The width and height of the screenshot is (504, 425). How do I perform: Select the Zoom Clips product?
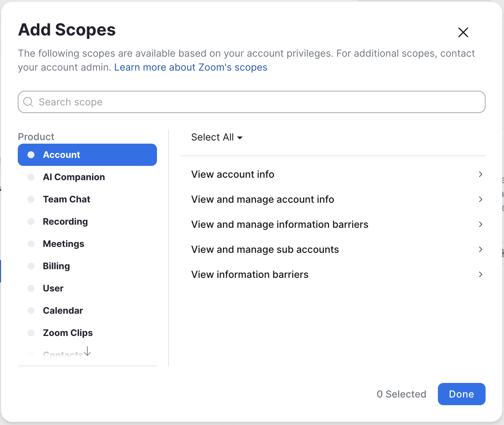(68, 333)
